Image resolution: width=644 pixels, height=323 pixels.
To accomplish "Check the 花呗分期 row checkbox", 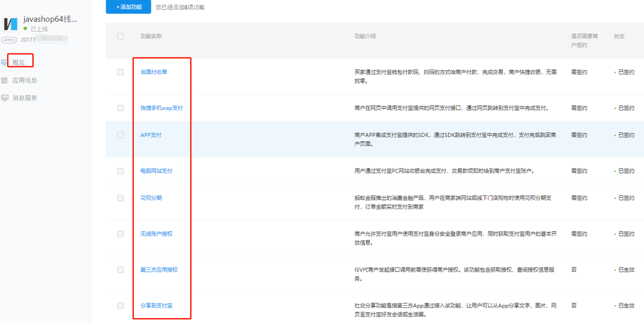I will coord(120,198).
